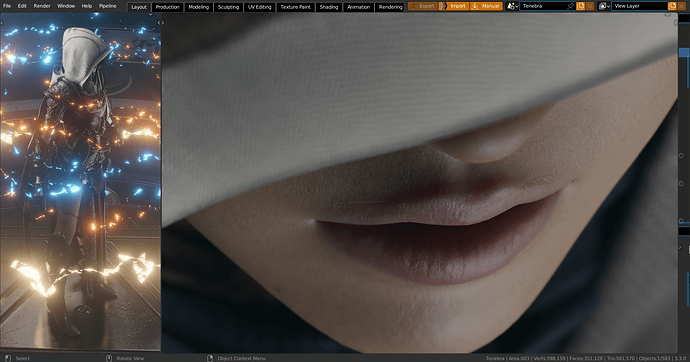Delete the Tenebra scene
Screen dimensions: 690x362
tap(590, 6)
